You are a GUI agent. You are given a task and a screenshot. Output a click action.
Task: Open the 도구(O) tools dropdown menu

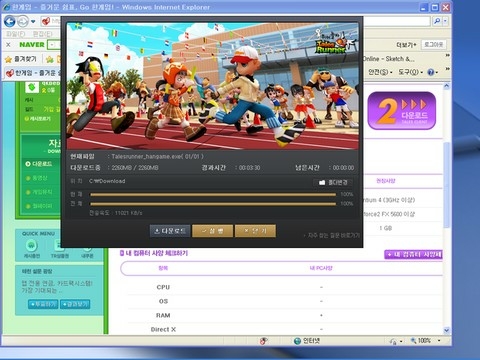coord(410,72)
